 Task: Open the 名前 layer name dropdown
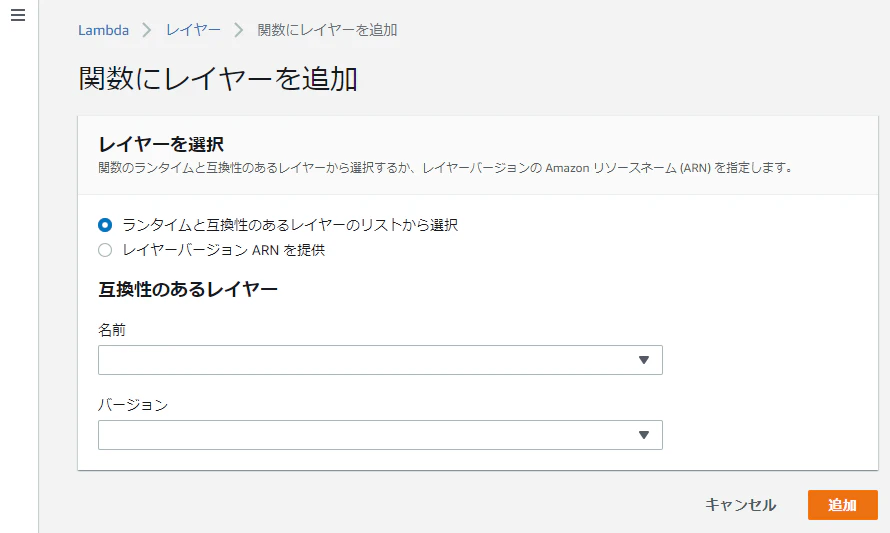[x=380, y=360]
